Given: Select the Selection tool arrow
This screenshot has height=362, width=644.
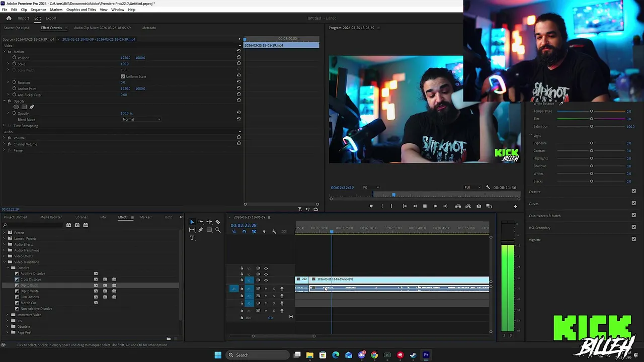Looking at the screenshot, I should [x=192, y=222].
